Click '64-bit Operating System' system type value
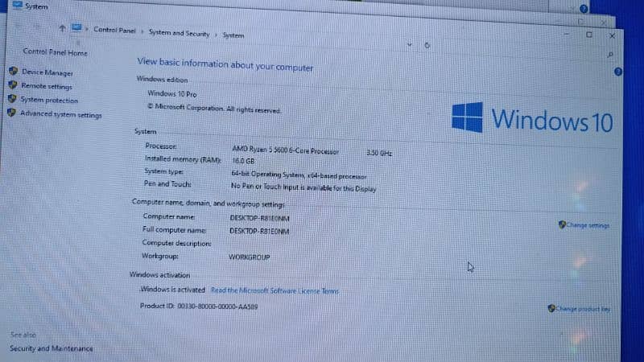 [299, 175]
